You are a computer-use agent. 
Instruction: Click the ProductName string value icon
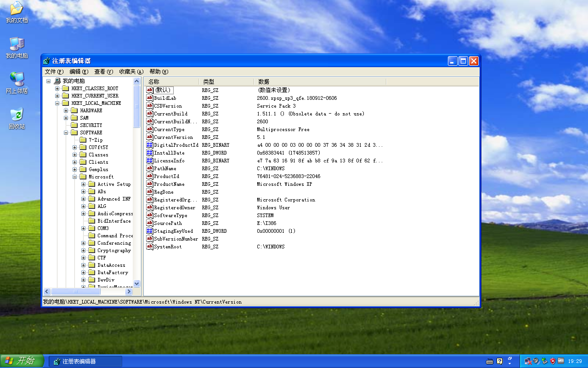coord(150,184)
